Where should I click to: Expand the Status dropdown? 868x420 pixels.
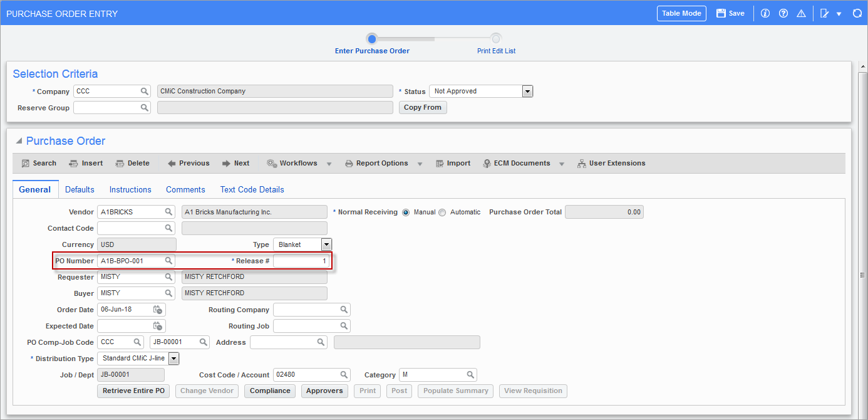pyautogui.click(x=527, y=92)
